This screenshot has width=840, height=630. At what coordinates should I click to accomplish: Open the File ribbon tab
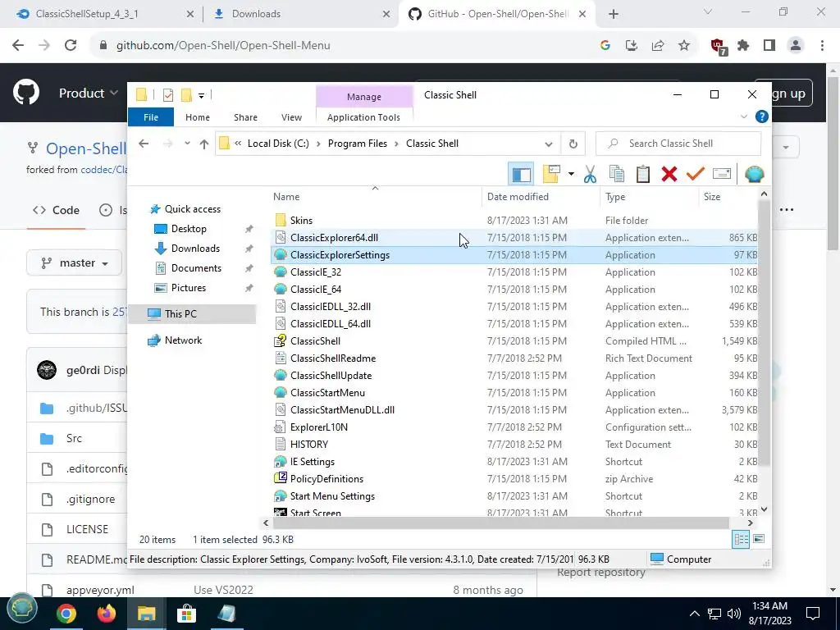pos(151,117)
